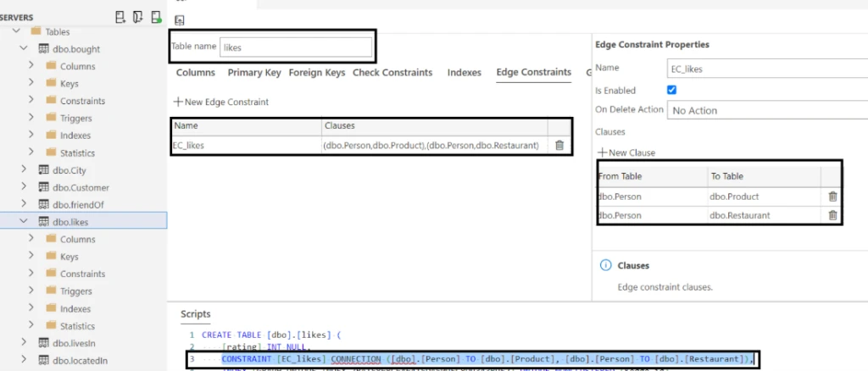This screenshot has width=868, height=371.
Task: Click the CONSTRAINT EC_likes script line
Action: point(487,359)
